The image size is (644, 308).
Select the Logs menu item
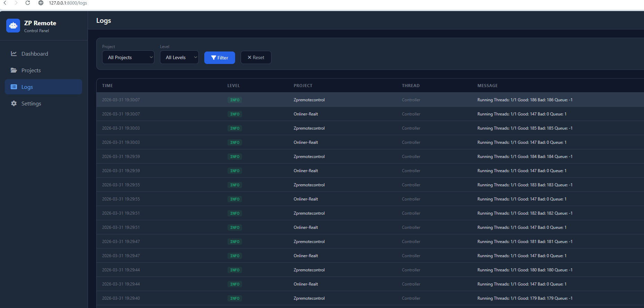44,87
